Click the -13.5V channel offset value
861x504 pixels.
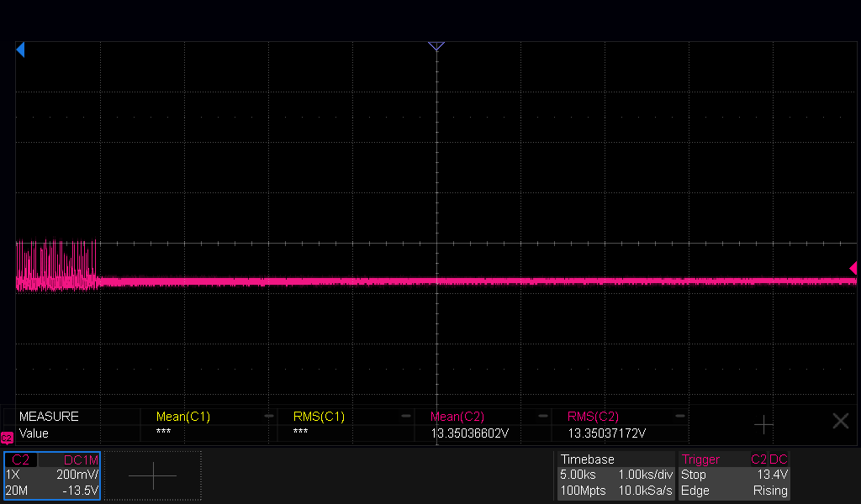coord(80,491)
